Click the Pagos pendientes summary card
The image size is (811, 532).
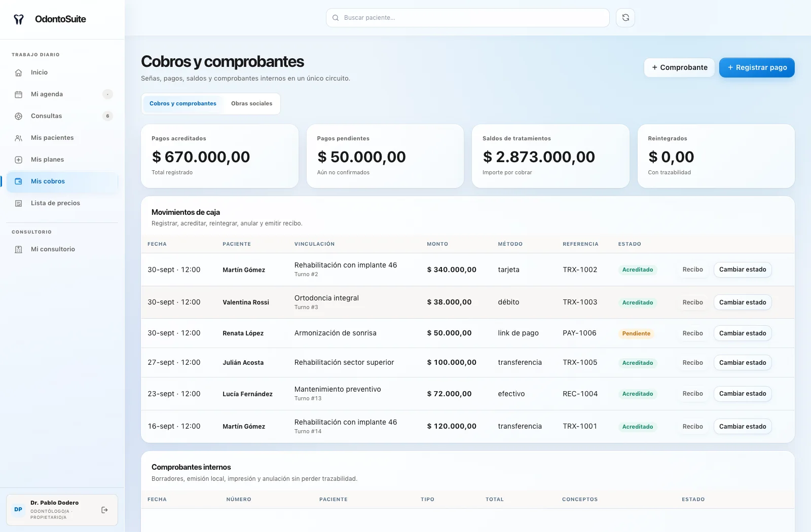click(385, 156)
